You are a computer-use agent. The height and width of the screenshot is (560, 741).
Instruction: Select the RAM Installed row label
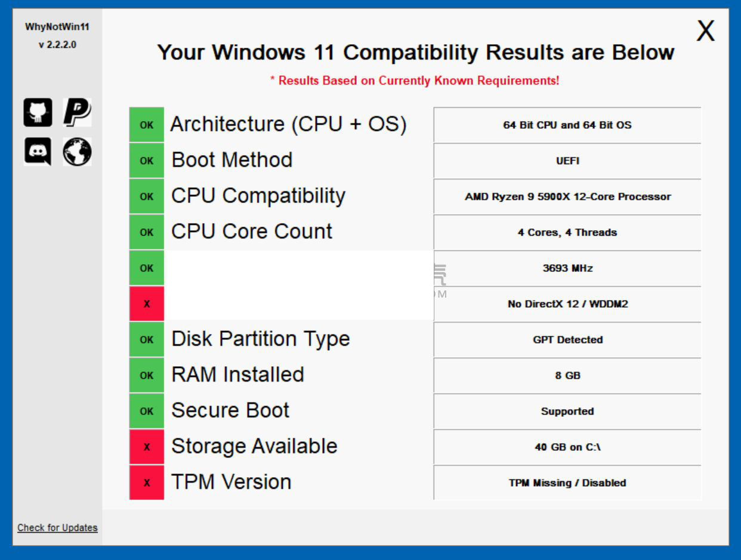pos(239,375)
